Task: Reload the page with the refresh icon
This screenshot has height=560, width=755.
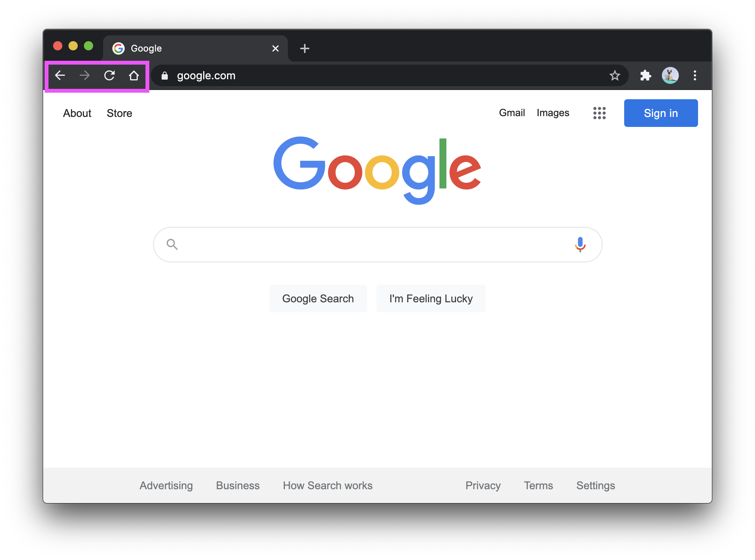Action: [x=109, y=75]
